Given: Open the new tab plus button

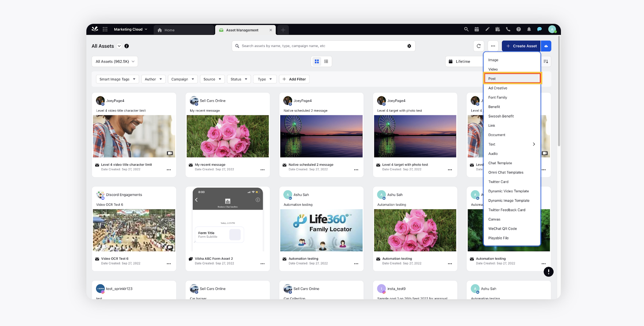Looking at the screenshot, I should point(283,30).
